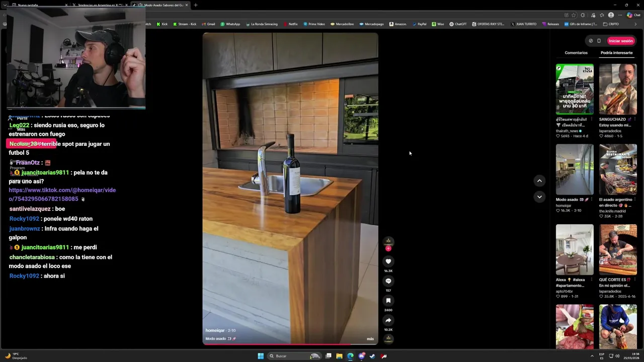
Task: Open the thairath_news video thumbnail
Action: (575, 89)
